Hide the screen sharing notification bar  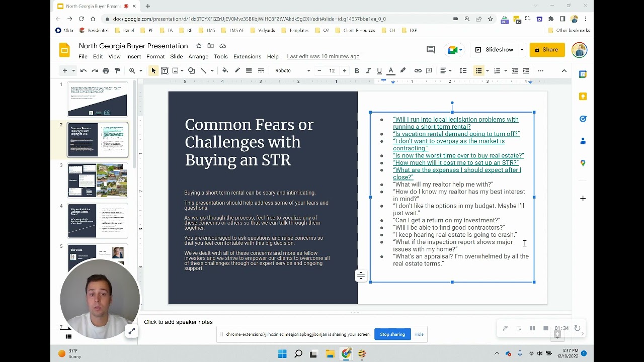[x=419, y=334]
